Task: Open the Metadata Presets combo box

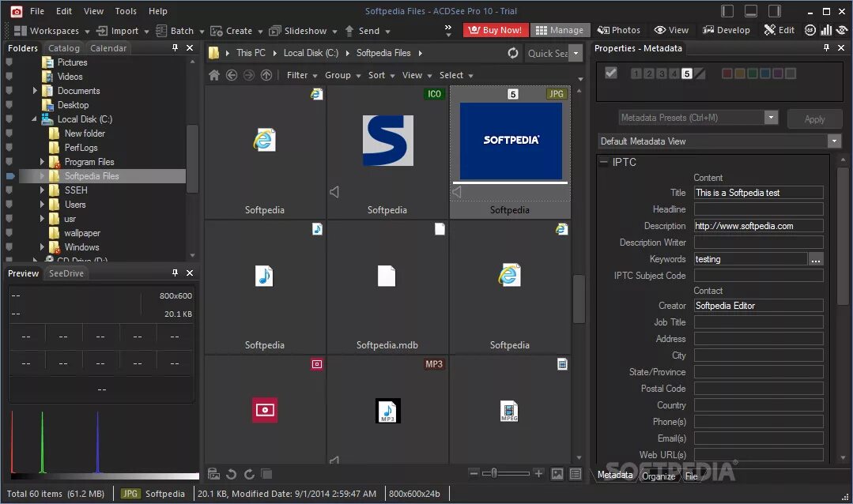Action: point(698,118)
